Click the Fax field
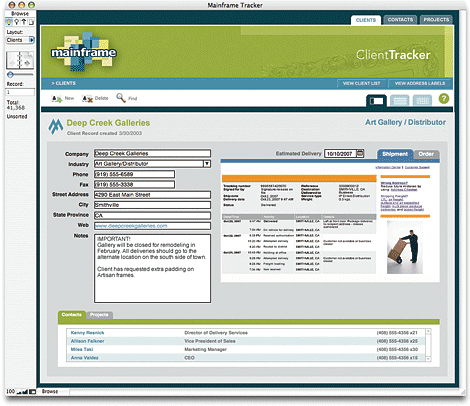Screen dimensions: 470x406 (x=134, y=184)
